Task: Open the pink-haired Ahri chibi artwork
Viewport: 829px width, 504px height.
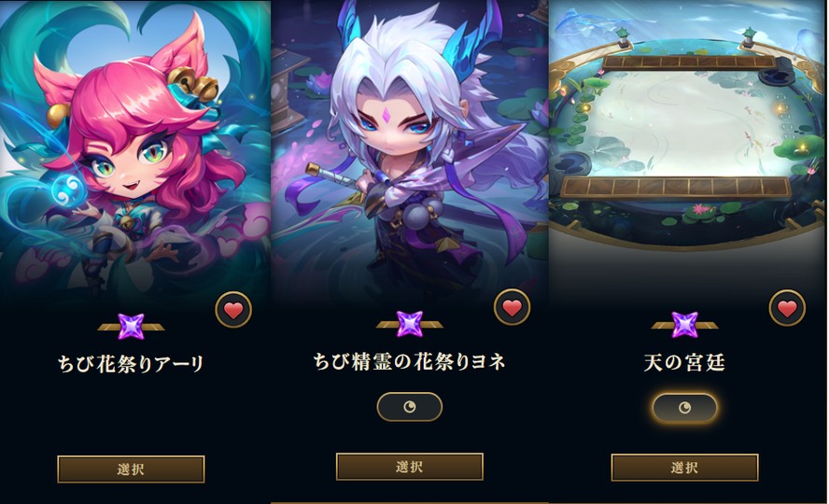Action: pos(134,147)
